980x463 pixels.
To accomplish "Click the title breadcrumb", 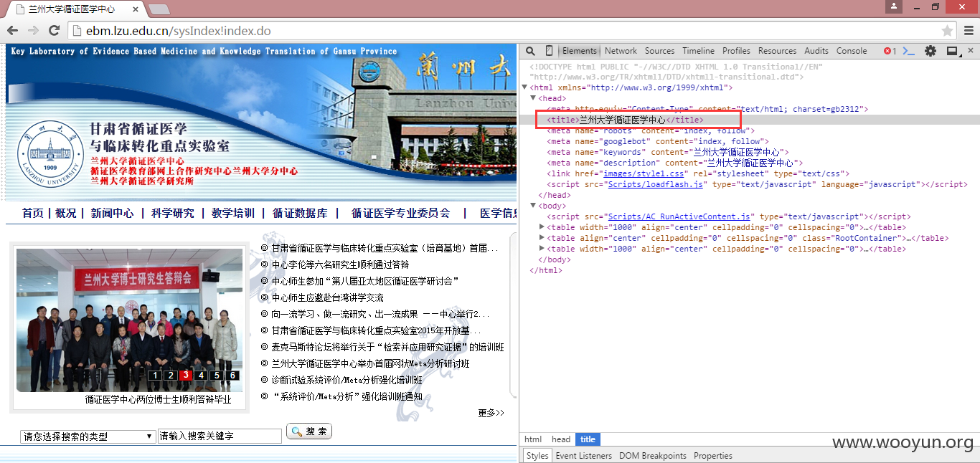I will [588, 439].
